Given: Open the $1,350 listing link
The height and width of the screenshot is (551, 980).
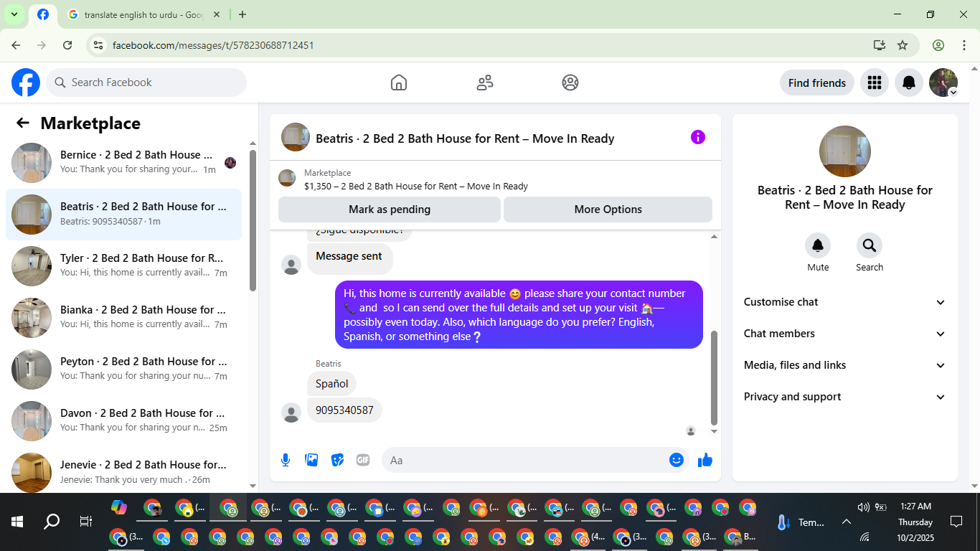Looking at the screenshot, I should point(416,186).
